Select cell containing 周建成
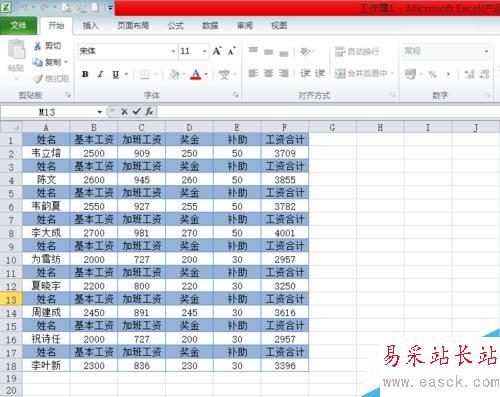Screen dimensions: 500x397 [x=46, y=313]
